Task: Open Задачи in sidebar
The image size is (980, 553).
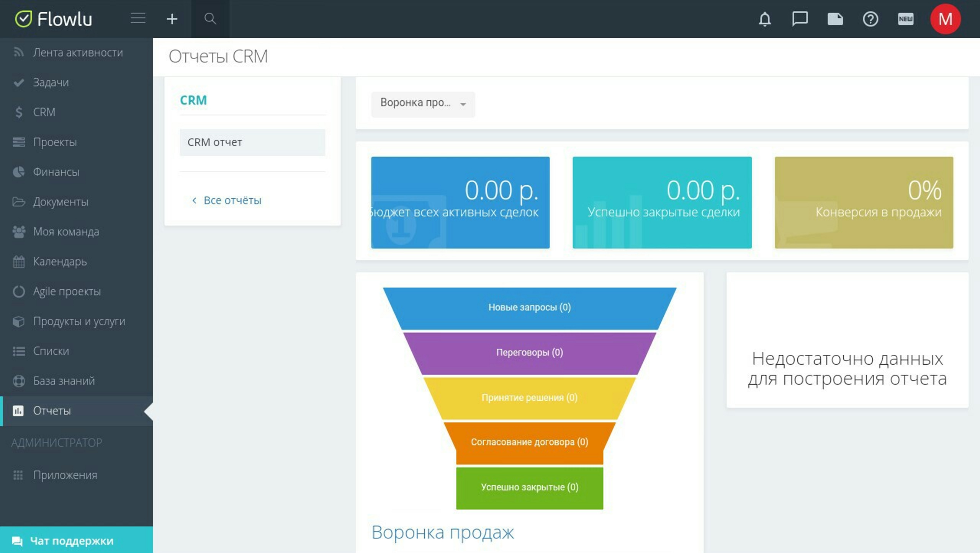Action: [51, 82]
